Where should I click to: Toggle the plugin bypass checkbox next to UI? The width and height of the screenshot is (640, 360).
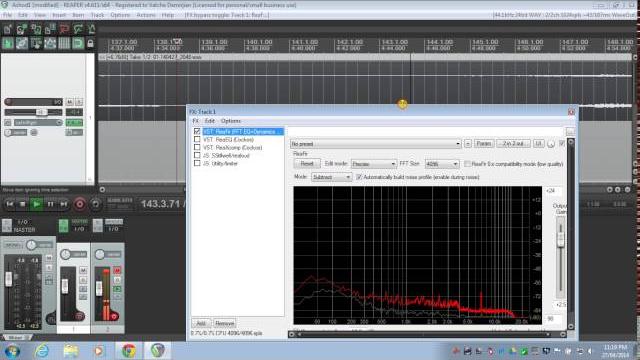562,143
